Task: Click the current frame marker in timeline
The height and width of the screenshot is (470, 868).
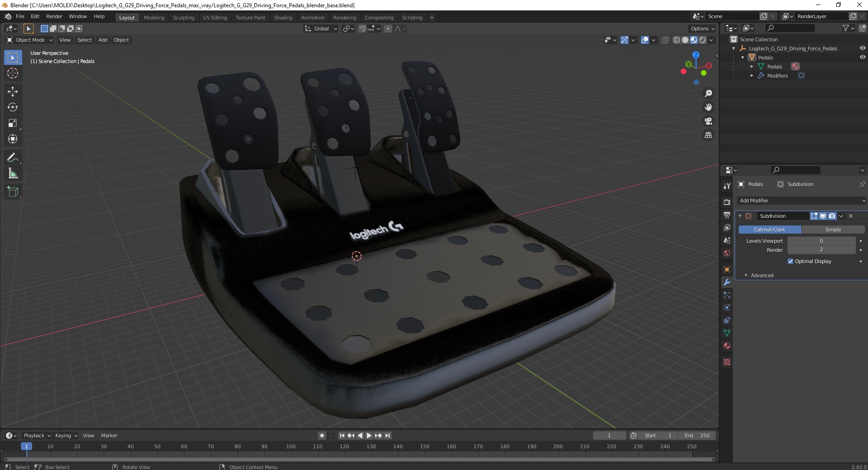Action: (26, 446)
